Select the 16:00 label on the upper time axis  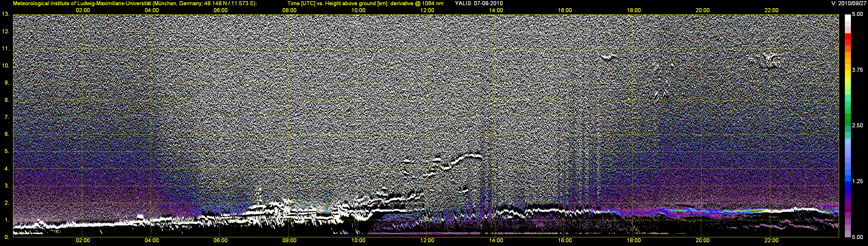pos(565,10)
